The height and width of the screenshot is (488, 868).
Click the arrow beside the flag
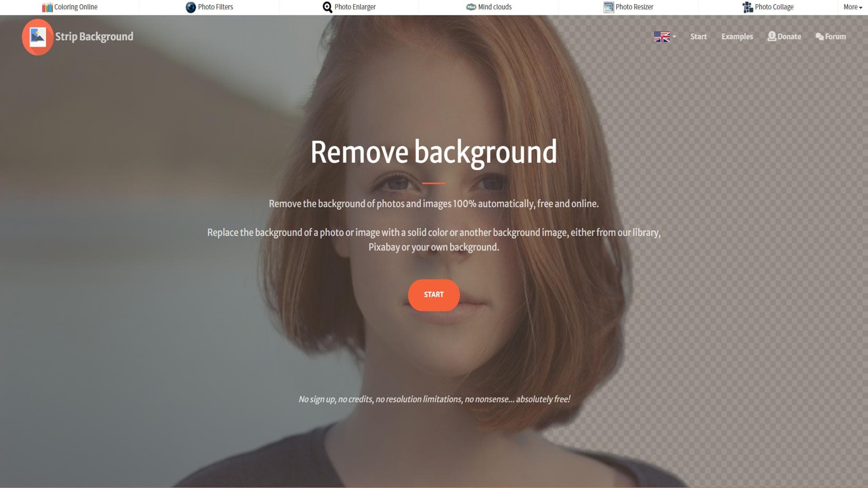point(674,37)
